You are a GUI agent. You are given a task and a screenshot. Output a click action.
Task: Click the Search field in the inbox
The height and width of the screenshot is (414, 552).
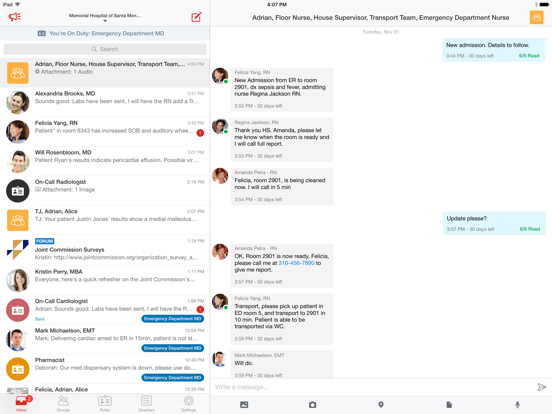click(105, 49)
